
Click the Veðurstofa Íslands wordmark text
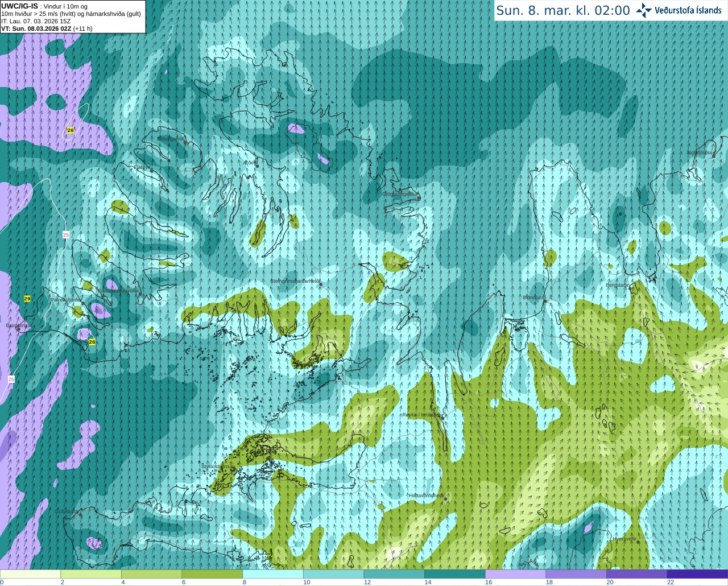click(x=688, y=10)
